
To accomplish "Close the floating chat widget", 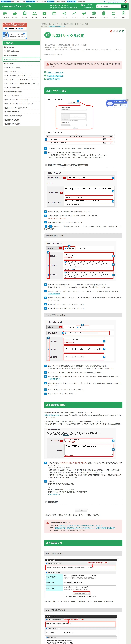I will click(127, 100).
